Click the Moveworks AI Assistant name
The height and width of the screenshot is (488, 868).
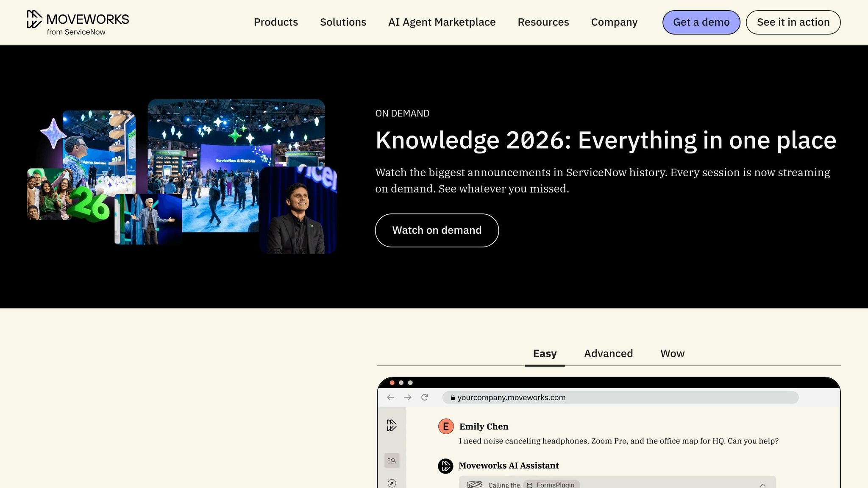point(509,466)
